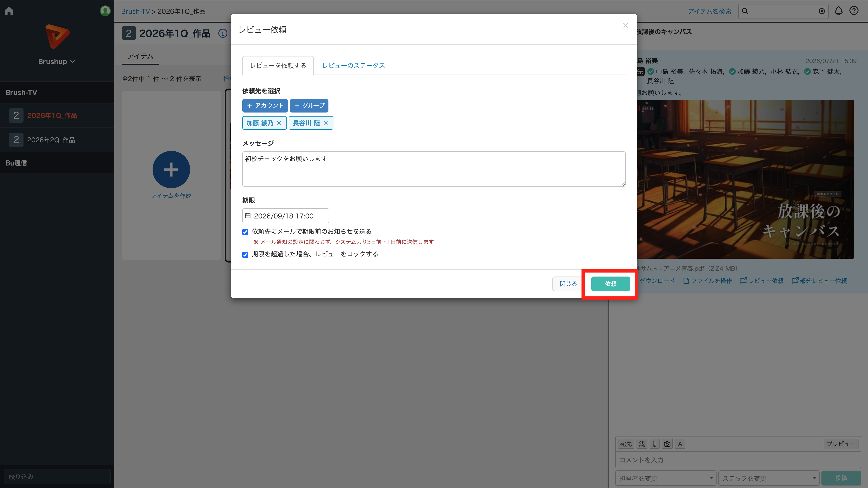This screenshot has width=868, height=488.
Task: Click the blue plus create item circle
Action: [x=171, y=169]
